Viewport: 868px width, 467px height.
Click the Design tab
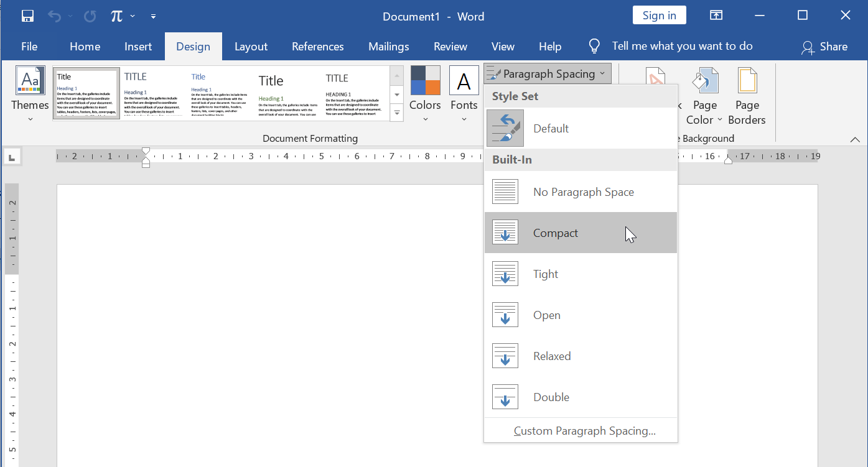[x=193, y=47]
